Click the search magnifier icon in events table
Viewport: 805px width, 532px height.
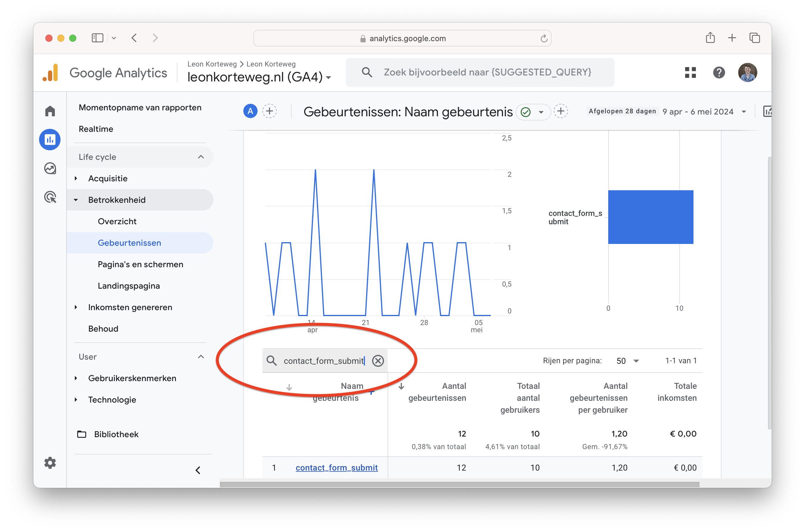(x=271, y=361)
